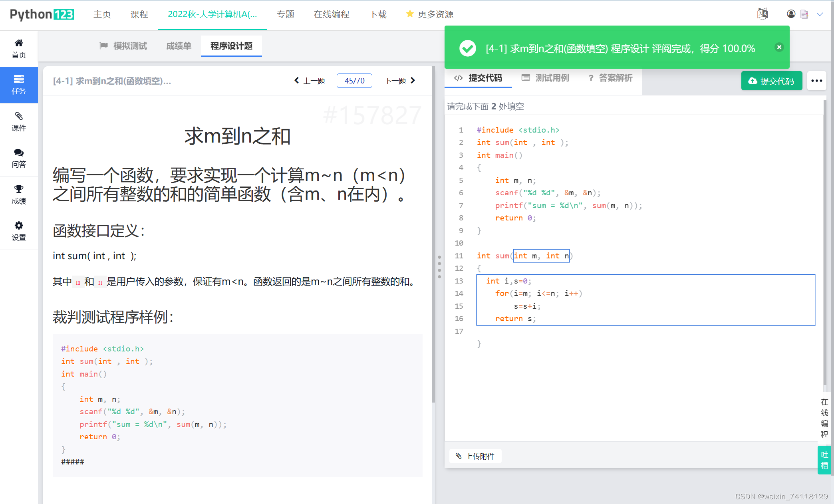Open 主页 in top navigation
Screen dimensions: 834x504
[x=102, y=14]
